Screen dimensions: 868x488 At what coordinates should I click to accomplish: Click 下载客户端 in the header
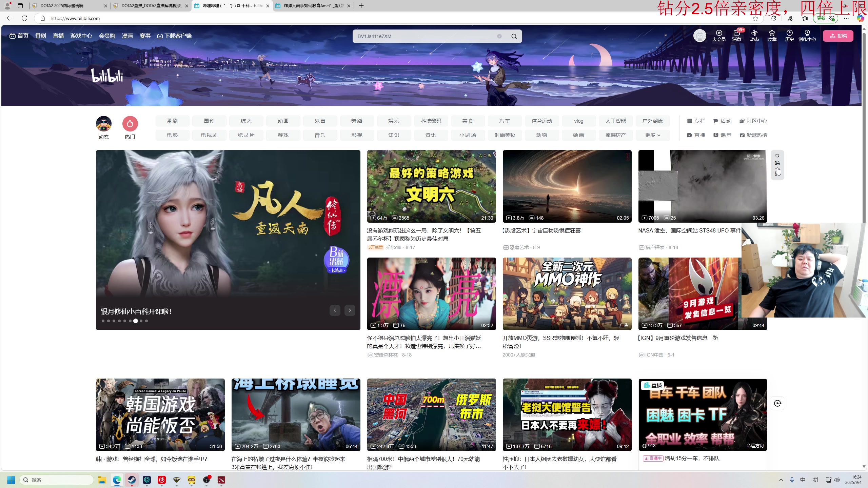(x=174, y=36)
